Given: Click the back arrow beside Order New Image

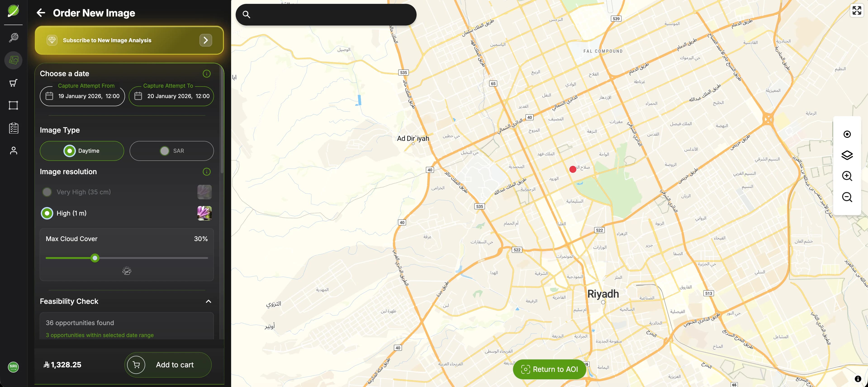Looking at the screenshot, I should click(41, 13).
